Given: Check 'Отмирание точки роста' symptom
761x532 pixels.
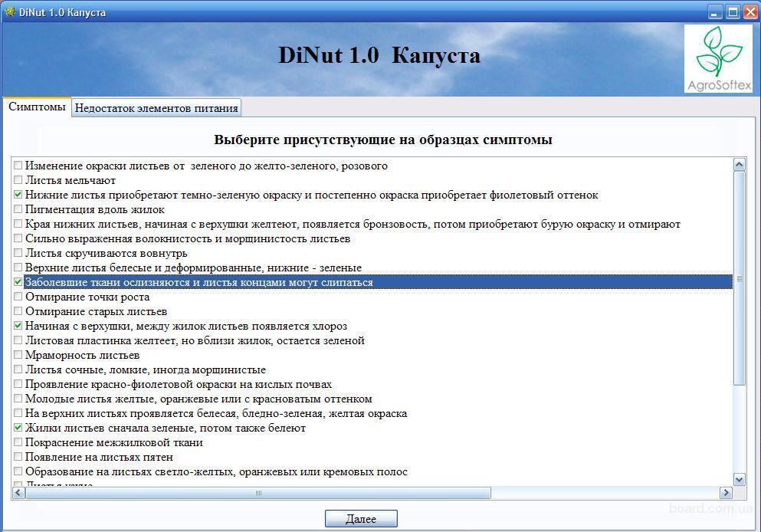Looking at the screenshot, I should [x=18, y=297].
